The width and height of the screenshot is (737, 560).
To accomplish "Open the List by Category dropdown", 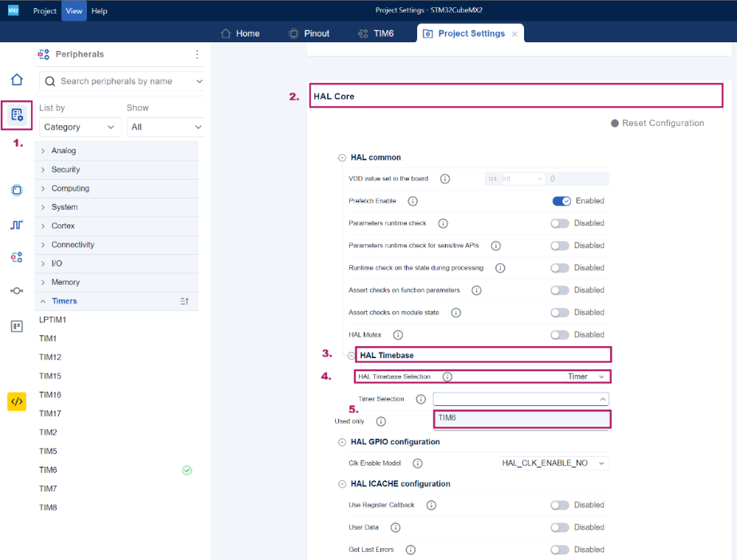I will pyautogui.click(x=81, y=127).
